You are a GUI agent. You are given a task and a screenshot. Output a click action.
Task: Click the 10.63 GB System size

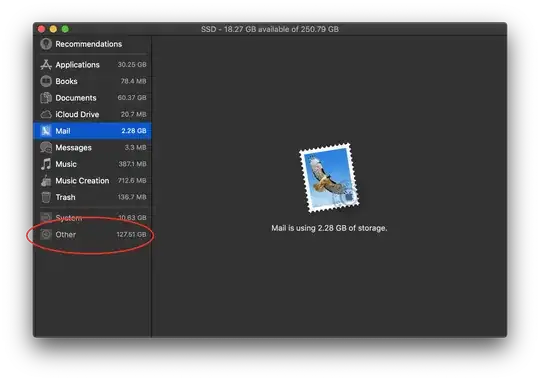tap(132, 217)
